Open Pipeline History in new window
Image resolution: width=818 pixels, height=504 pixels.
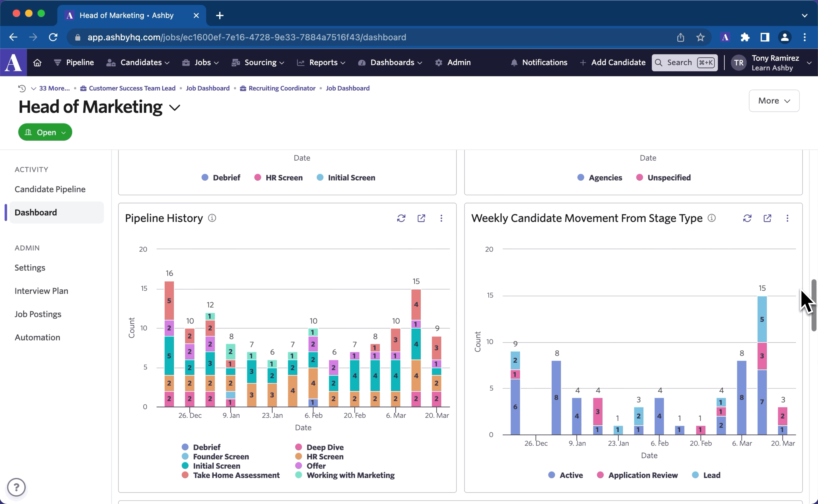tap(421, 218)
